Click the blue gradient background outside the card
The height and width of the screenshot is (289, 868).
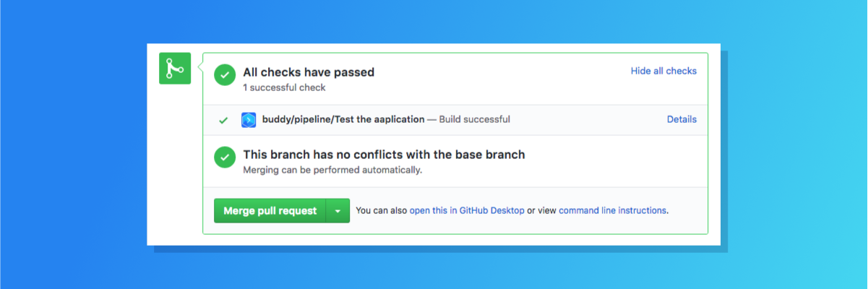click(72, 144)
